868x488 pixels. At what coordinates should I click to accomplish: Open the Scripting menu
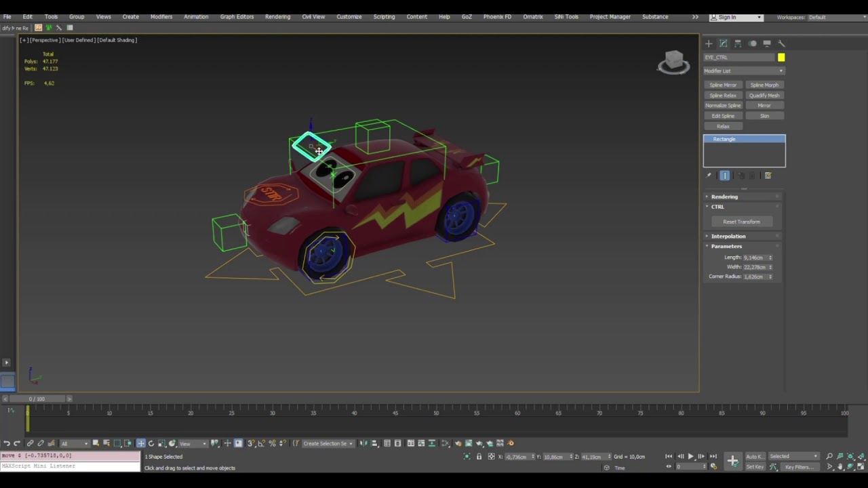click(384, 17)
